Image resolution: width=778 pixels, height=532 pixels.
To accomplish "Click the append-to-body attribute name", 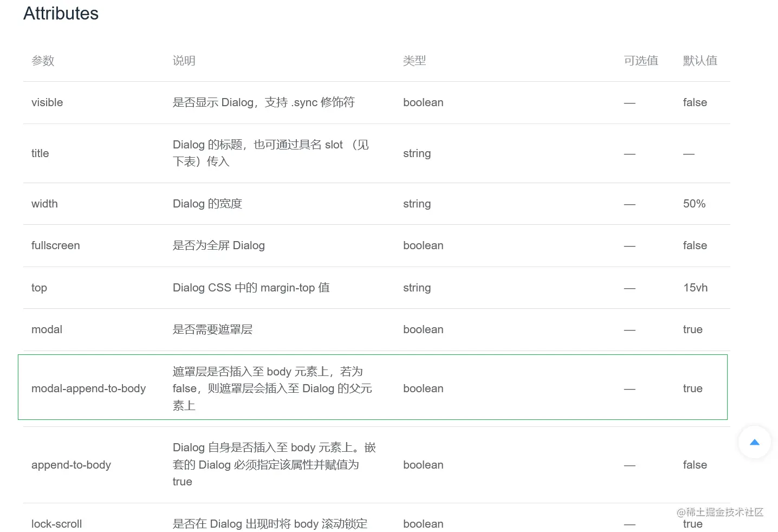I will point(71,465).
